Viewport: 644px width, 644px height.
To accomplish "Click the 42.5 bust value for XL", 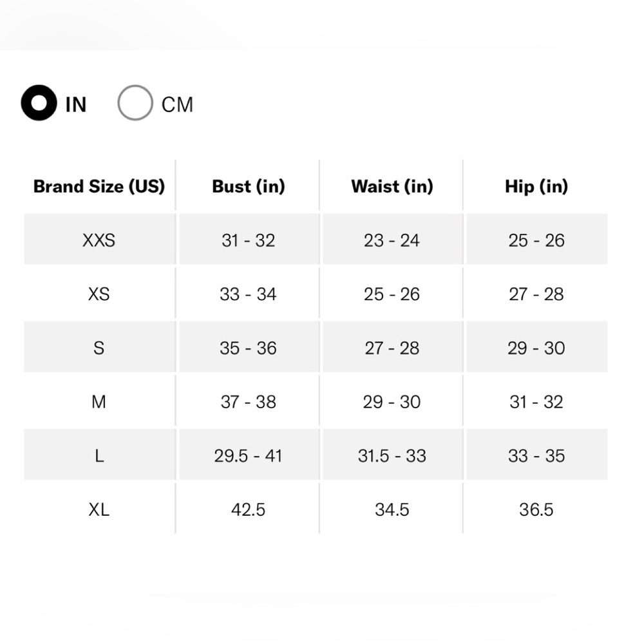I will [248, 509].
